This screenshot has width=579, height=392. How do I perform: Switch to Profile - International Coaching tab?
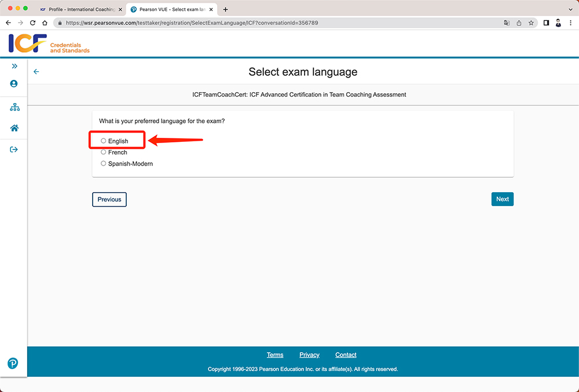pos(79,9)
